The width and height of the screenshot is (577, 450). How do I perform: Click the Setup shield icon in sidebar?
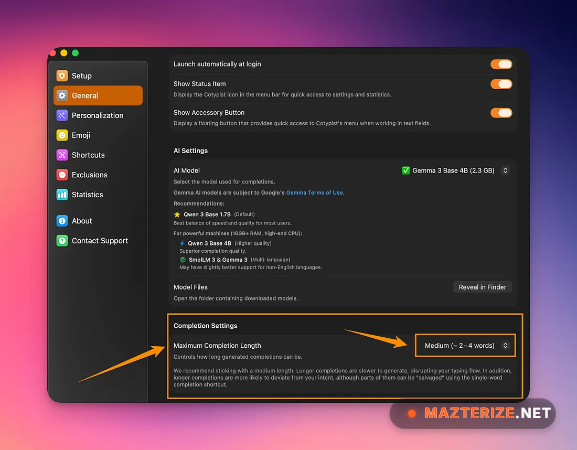click(x=62, y=75)
